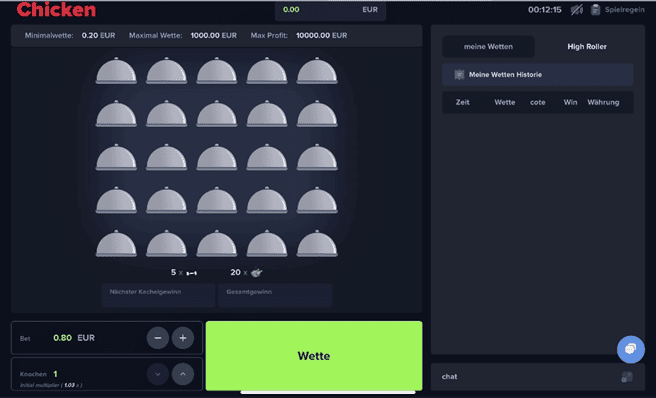
Task: Reveal first cloche in bottom row
Action: [116, 244]
